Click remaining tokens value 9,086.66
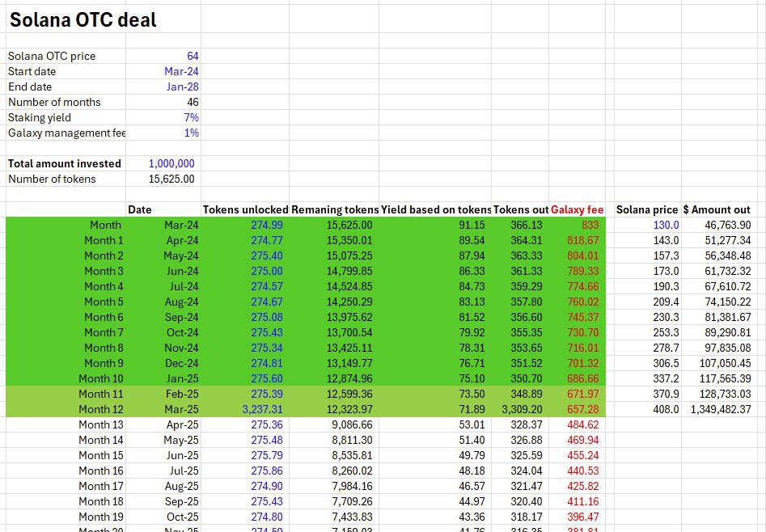 pyautogui.click(x=352, y=425)
